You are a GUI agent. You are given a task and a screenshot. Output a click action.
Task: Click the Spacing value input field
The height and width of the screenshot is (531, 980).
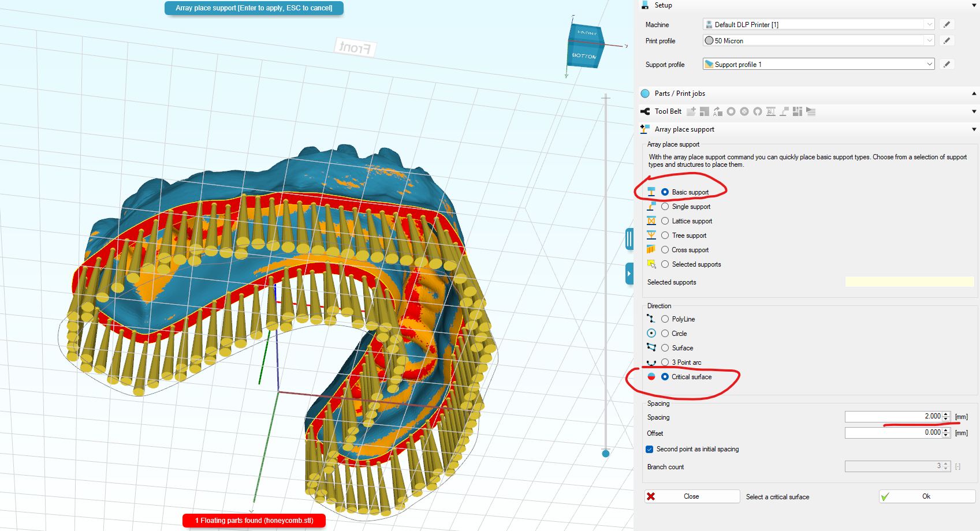coord(893,417)
